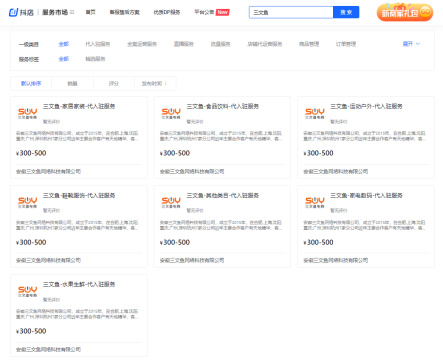Open the orange 新商家礼包 banner
Viewport: 443px width, 362px height.
(x=405, y=12)
